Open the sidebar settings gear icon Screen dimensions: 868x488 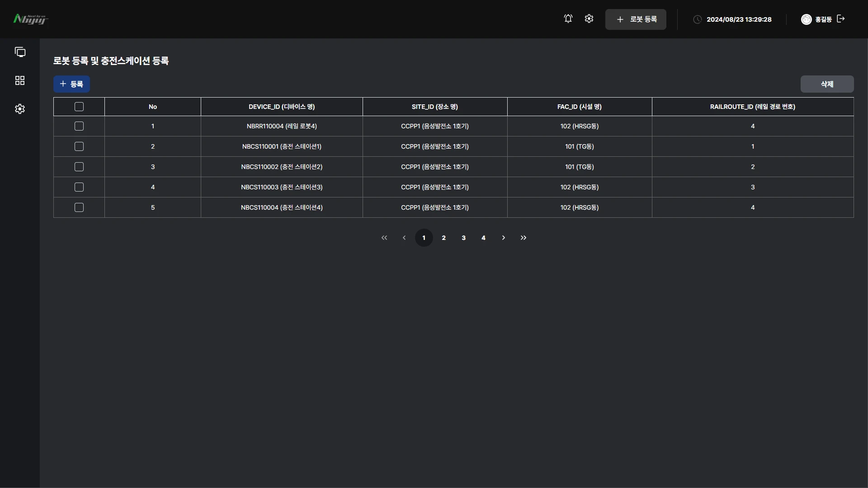20,109
